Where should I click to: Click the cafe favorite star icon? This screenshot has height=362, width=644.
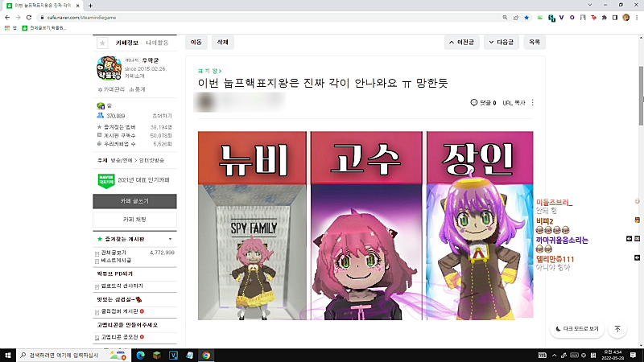coord(102,43)
